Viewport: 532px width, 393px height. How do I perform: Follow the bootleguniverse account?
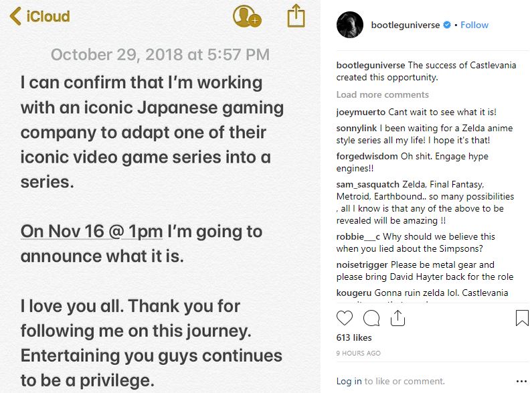click(474, 25)
